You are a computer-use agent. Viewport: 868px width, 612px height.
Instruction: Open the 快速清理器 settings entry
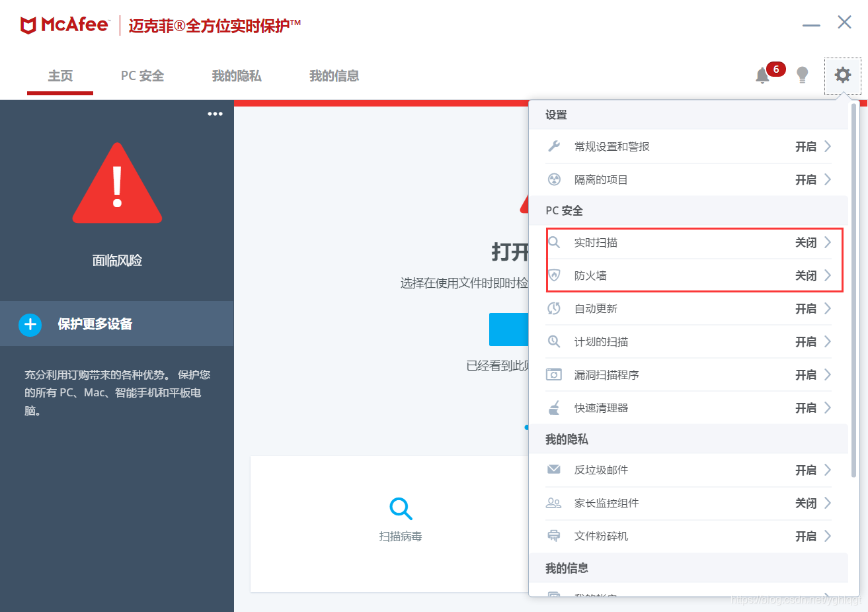tap(688, 408)
